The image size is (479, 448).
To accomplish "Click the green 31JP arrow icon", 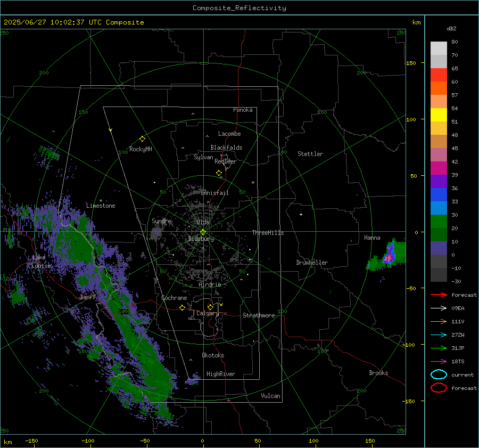I will (x=439, y=348).
